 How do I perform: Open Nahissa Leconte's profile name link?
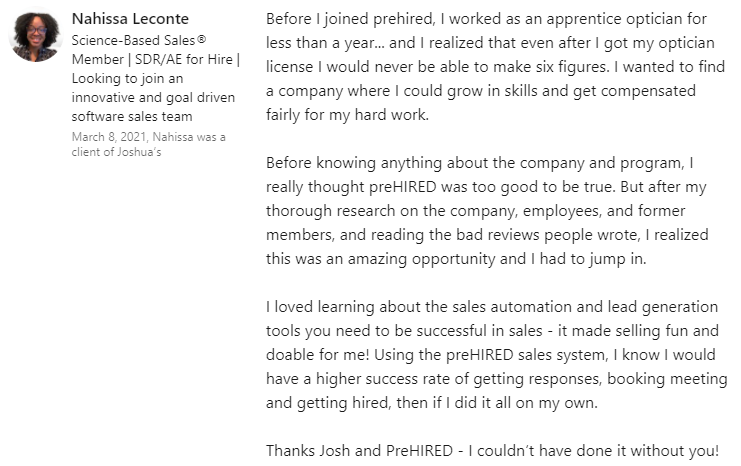tap(130, 19)
